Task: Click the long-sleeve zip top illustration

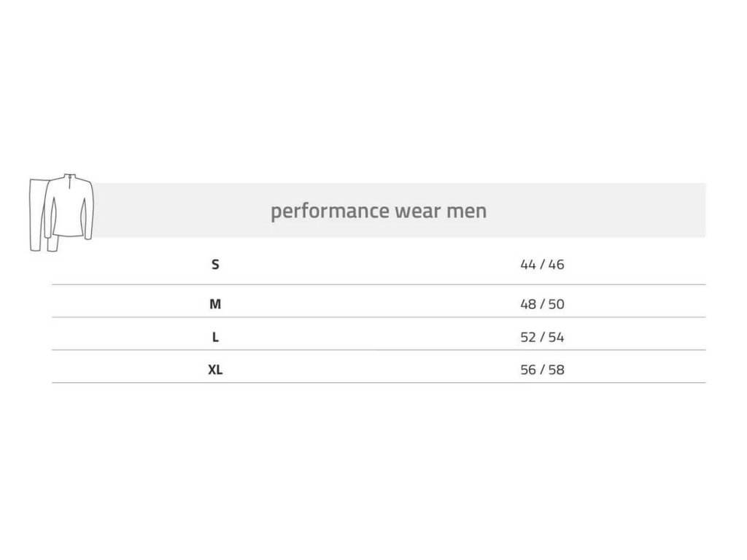Action: click(x=69, y=206)
